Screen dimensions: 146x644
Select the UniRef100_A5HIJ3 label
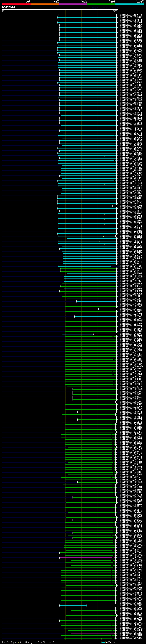(131, 93)
